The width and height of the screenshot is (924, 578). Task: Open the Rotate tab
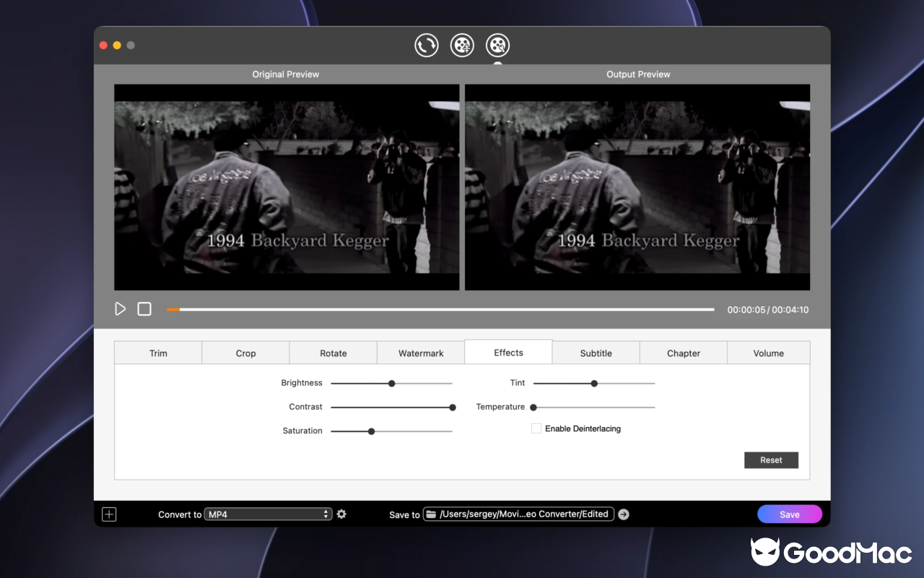pyautogui.click(x=333, y=353)
